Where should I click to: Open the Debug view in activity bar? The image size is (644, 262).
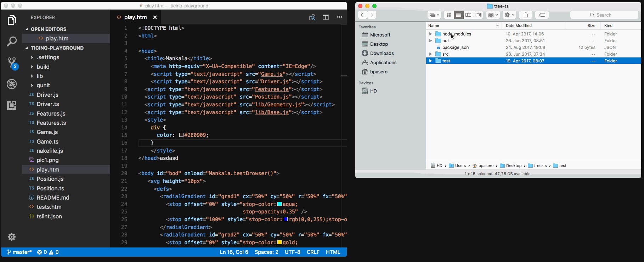[12, 84]
